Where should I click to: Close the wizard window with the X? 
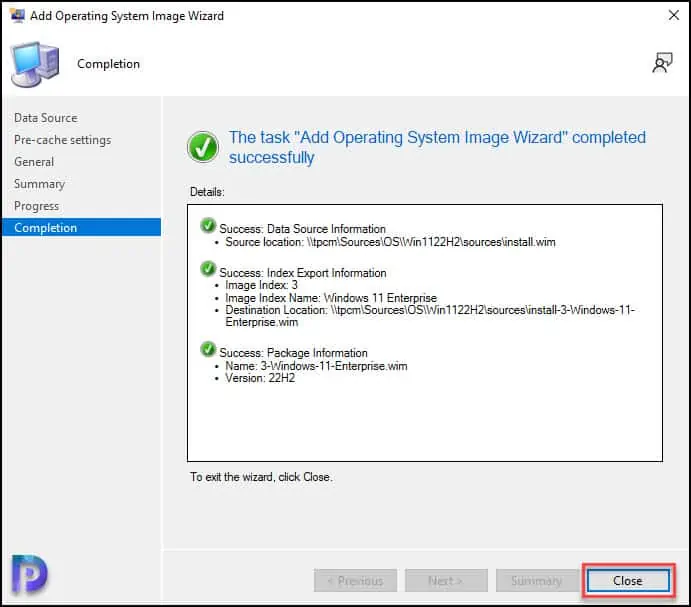(x=673, y=15)
